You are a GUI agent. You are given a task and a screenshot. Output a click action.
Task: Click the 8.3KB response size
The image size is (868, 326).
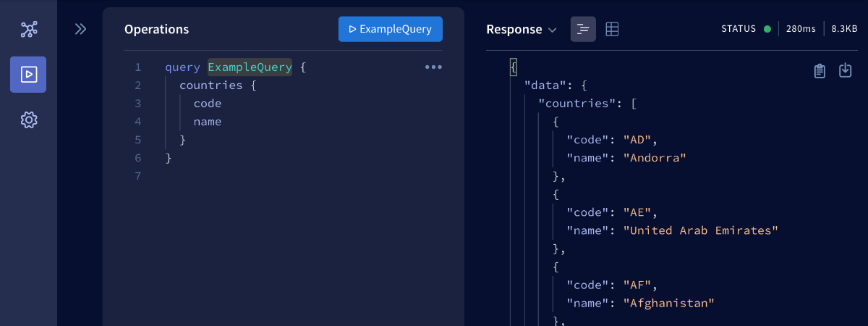click(844, 29)
